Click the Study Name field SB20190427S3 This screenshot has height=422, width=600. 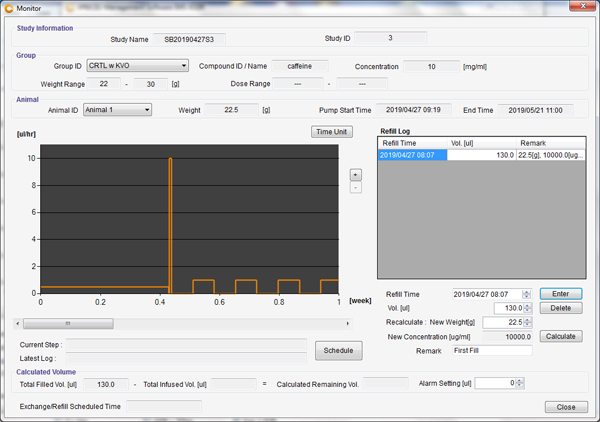click(x=189, y=39)
